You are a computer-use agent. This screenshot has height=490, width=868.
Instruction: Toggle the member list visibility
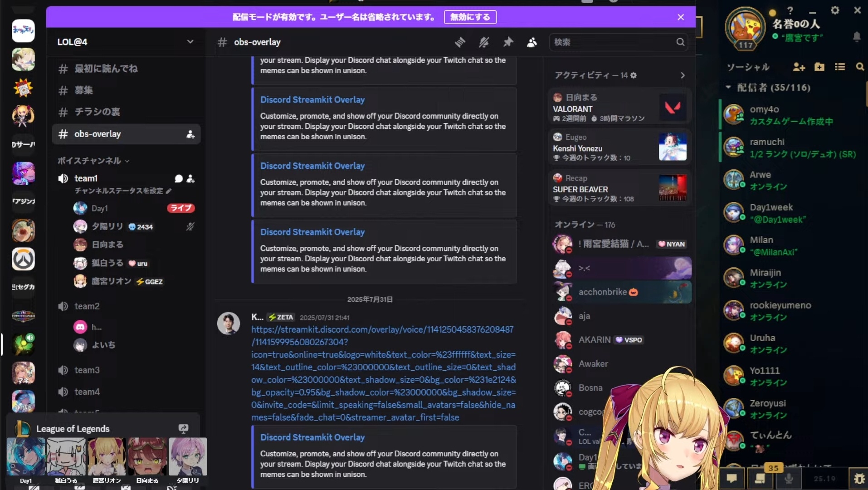point(532,42)
